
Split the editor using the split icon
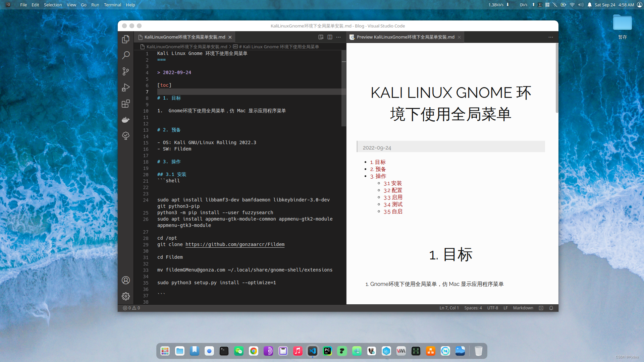click(330, 37)
